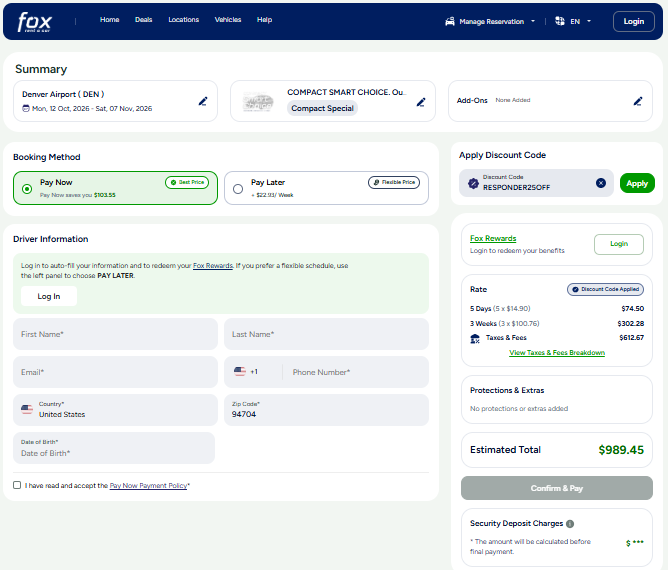Click the 'None Added' add-ons text
The image size is (668, 570).
(x=513, y=100)
